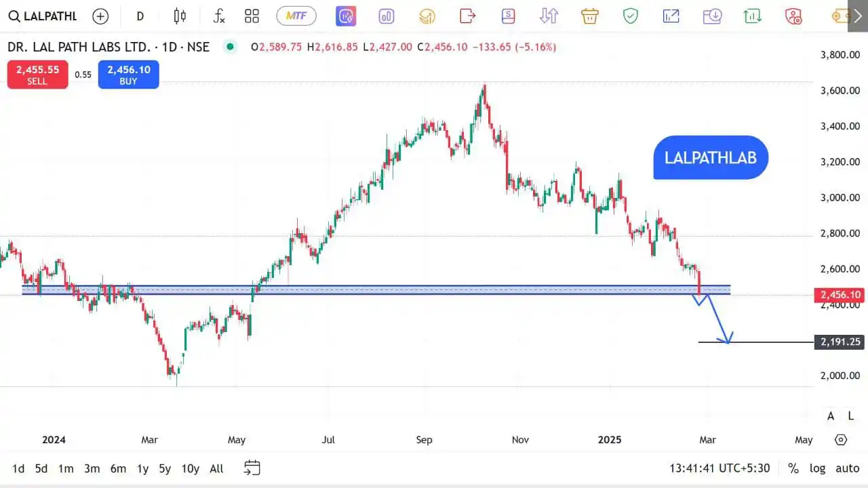868x488 pixels.
Task: Click the 0.55 spread value
Action: [x=83, y=75]
